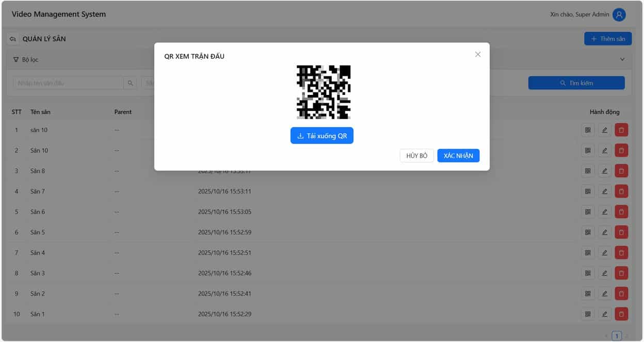This screenshot has width=644, height=342.
Task: Close the QR XEM TRẬN ĐẤU dialog
Action: (x=477, y=54)
